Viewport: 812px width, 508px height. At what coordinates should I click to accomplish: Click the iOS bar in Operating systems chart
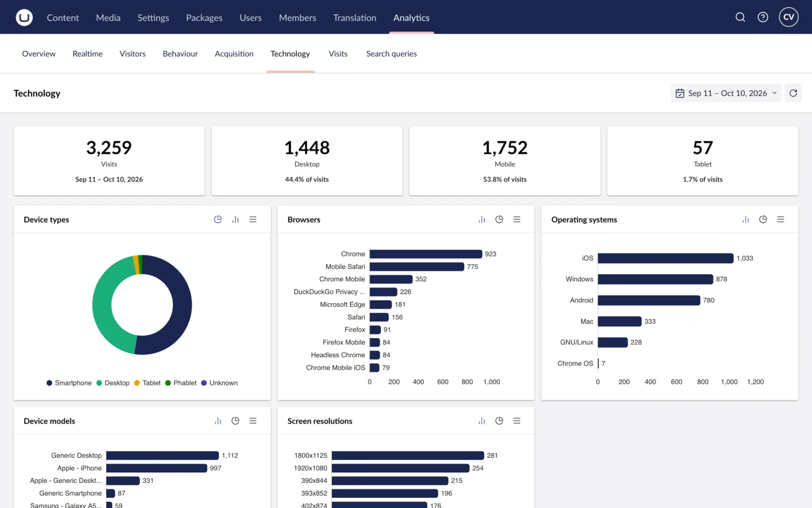tap(665, 258)
